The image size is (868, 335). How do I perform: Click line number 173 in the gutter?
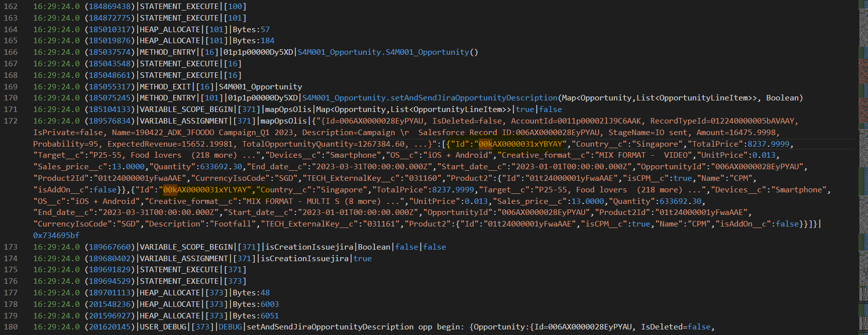click(11, 247)
